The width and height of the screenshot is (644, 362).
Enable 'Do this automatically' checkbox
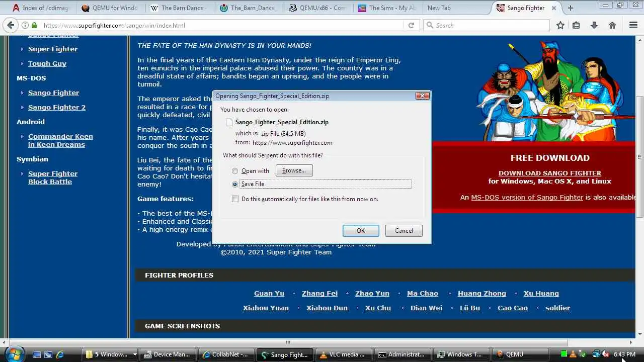tap(235, 199)
